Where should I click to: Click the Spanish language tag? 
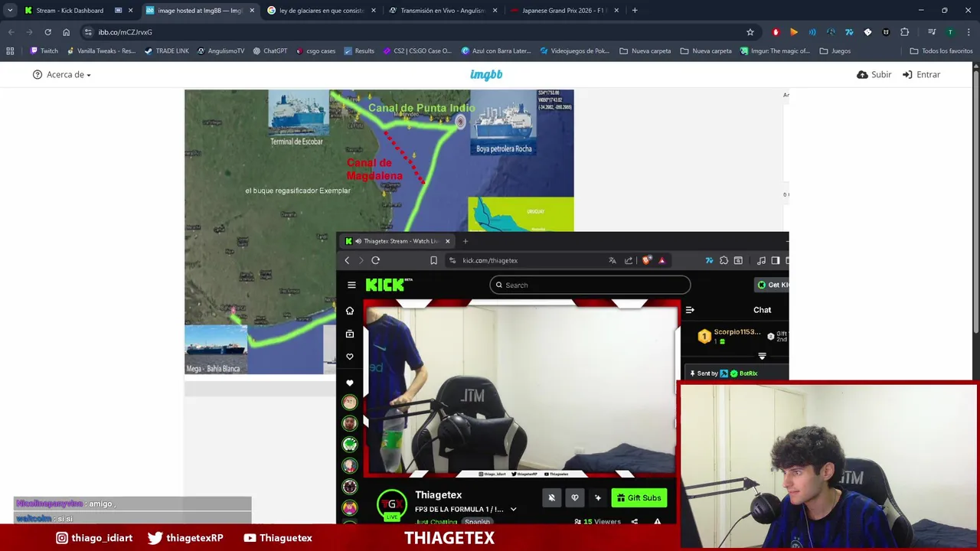click(477, 522)
